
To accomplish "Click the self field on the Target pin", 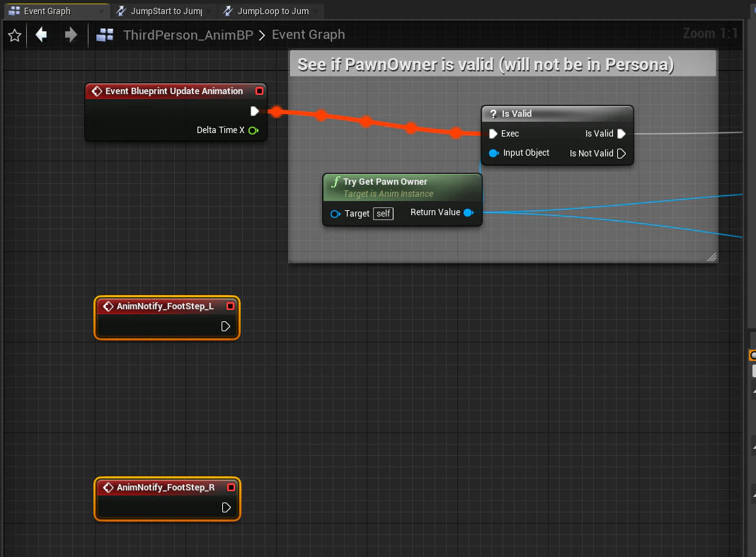I will [383, 214].
